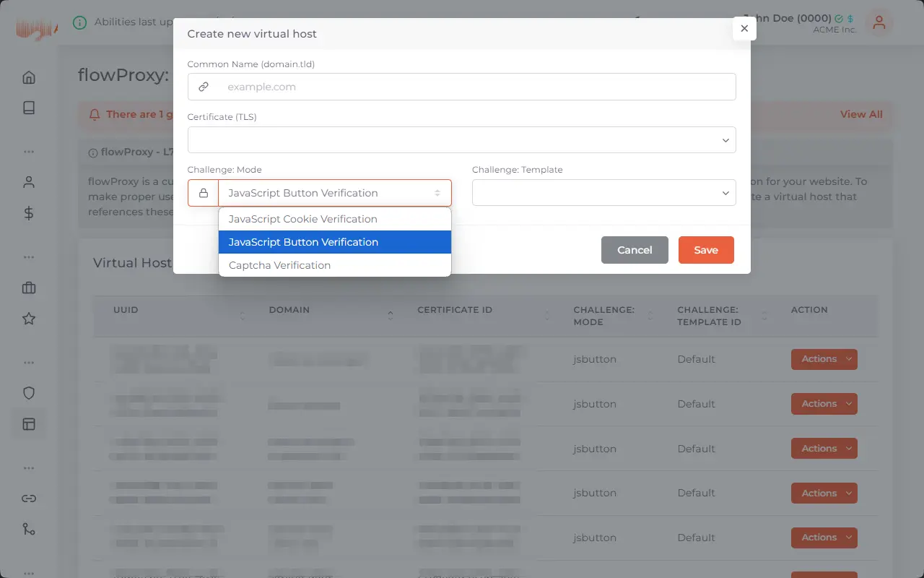Click the briefcase services icon

28,288
